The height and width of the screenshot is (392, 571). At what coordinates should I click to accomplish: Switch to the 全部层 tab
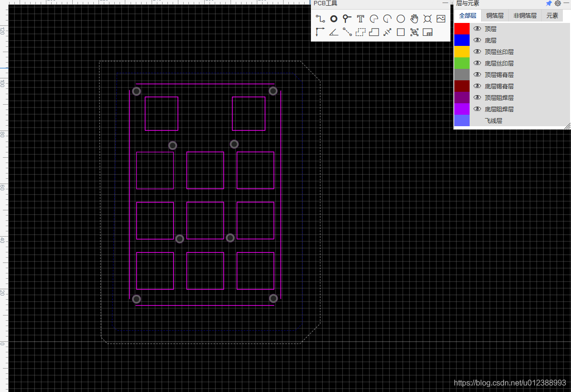(468, 16)
